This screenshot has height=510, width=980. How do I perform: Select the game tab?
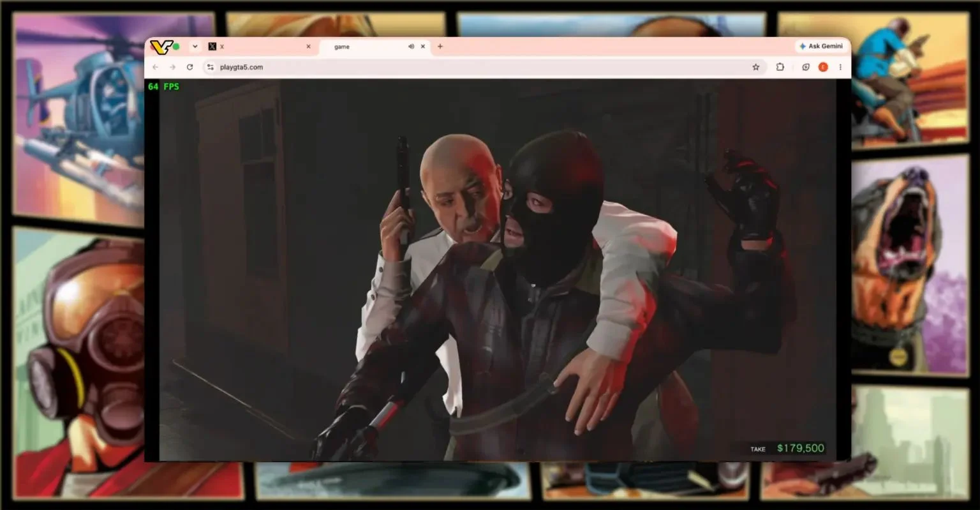[374, 47]
